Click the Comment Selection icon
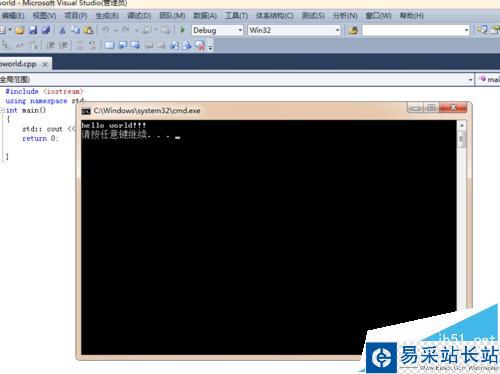The width and height of the screenshot is (500, 374). (80, 45)
